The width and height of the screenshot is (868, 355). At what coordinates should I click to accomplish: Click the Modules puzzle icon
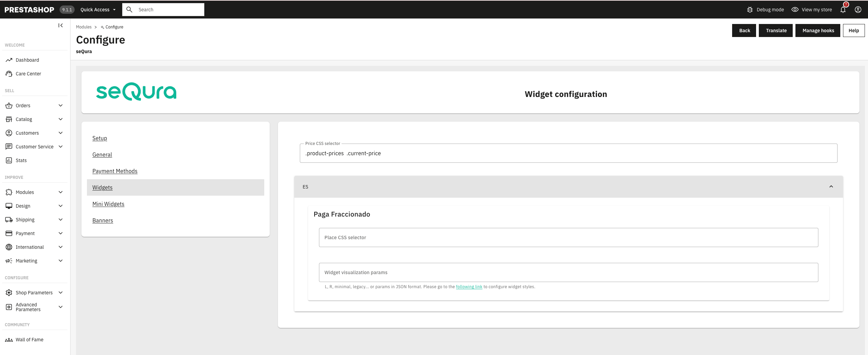9,192
